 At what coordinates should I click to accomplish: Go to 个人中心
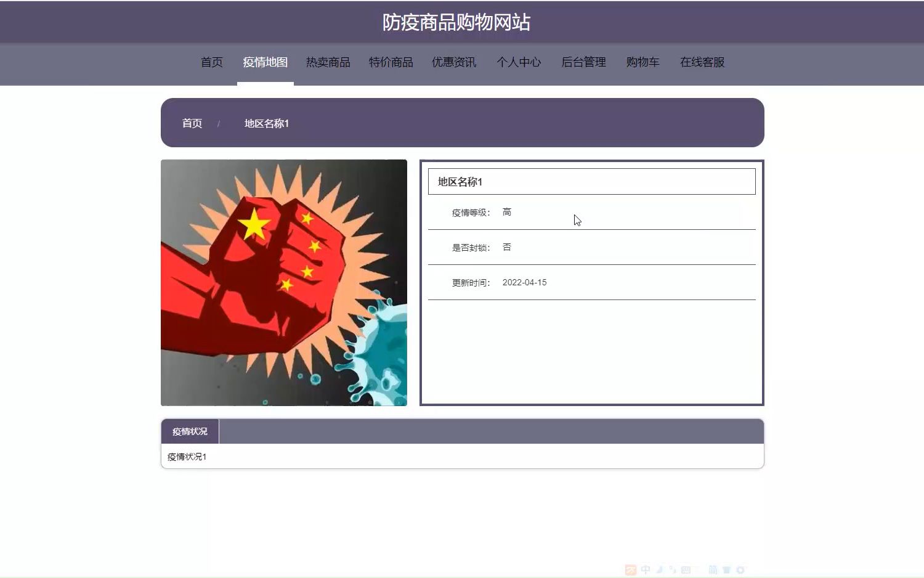click(x=519, y=62)
